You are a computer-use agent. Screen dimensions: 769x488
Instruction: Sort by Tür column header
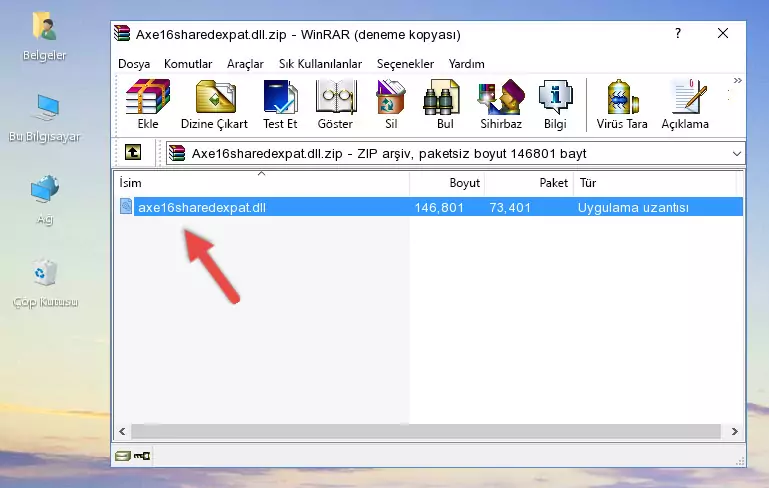655,183
